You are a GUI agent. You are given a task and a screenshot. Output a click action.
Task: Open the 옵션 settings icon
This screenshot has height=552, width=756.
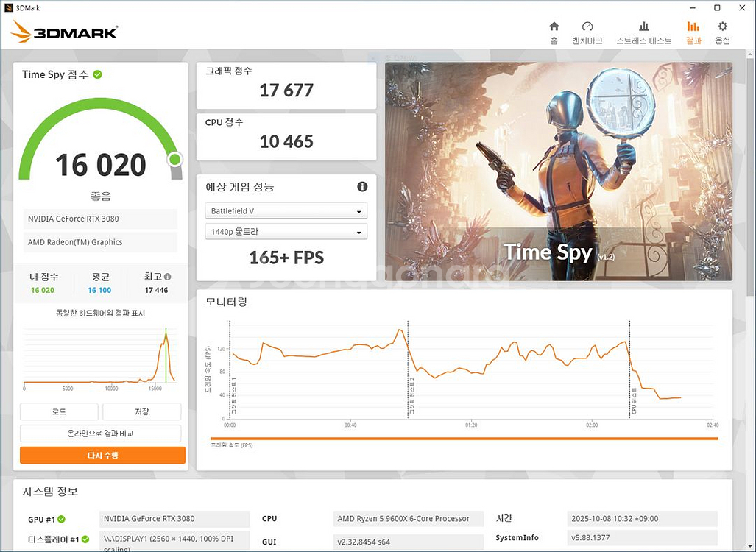click(722, 32)
